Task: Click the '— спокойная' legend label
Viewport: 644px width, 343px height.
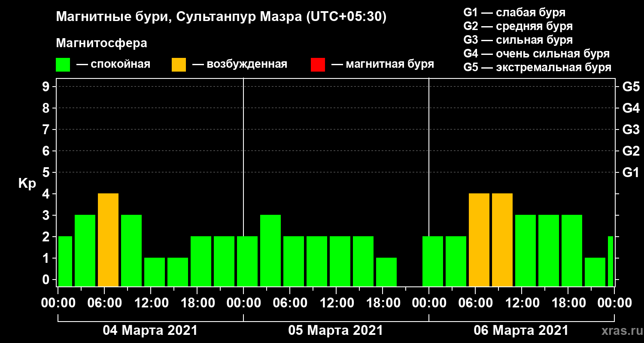Action: click(113, 65)
